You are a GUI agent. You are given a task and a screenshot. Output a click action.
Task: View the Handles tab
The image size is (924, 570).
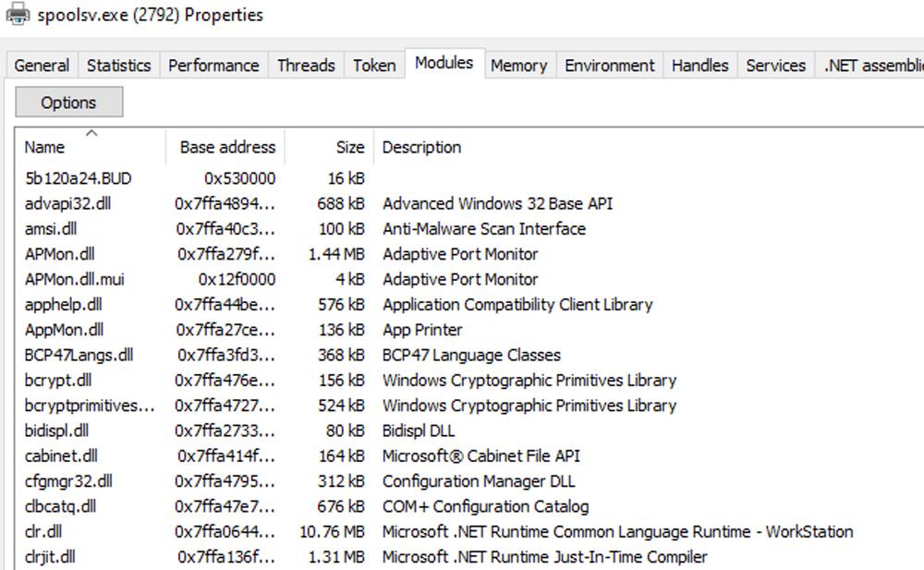coord(699,66)
